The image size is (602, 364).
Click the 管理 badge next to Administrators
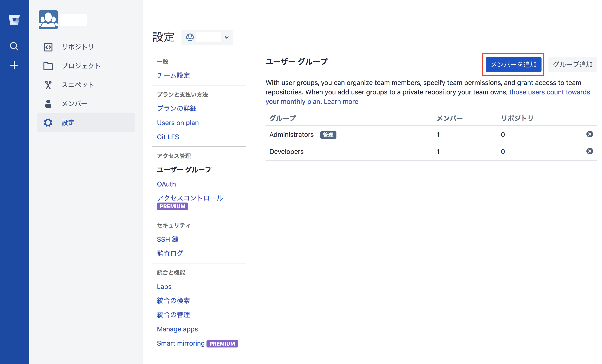pyautogui.click(x=328, y=135)
